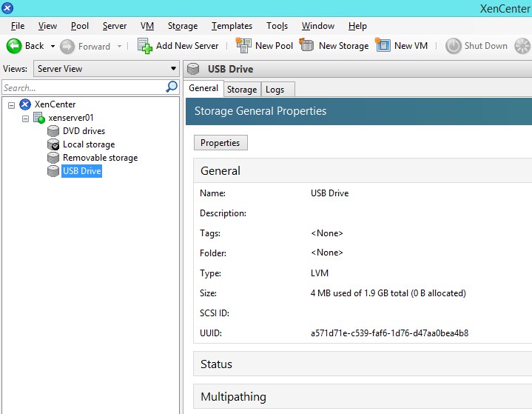Viewport: 532px width, 414px height.
Task: Open the View menu
Action: click(47, 26)
